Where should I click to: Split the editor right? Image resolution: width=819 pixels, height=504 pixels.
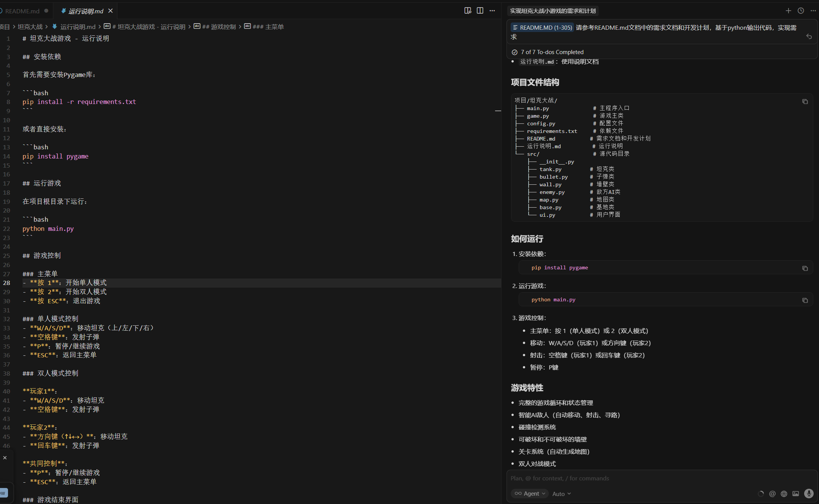[x=480, y=11]
